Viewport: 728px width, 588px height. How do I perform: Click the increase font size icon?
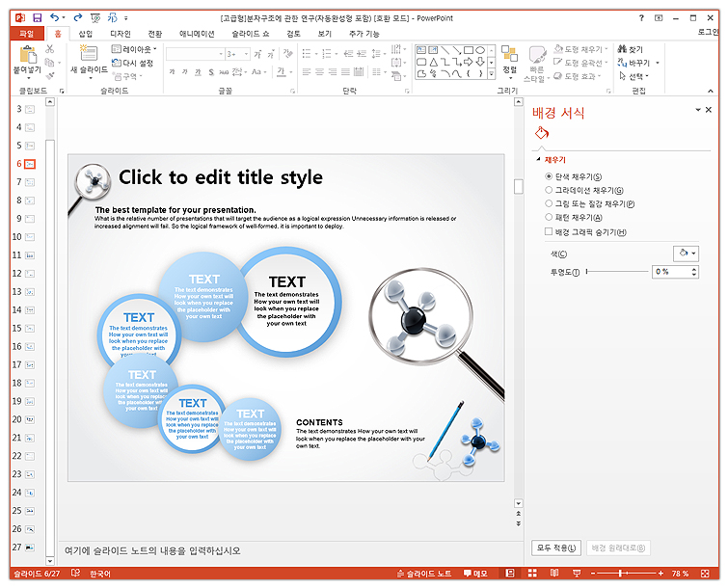257,54
